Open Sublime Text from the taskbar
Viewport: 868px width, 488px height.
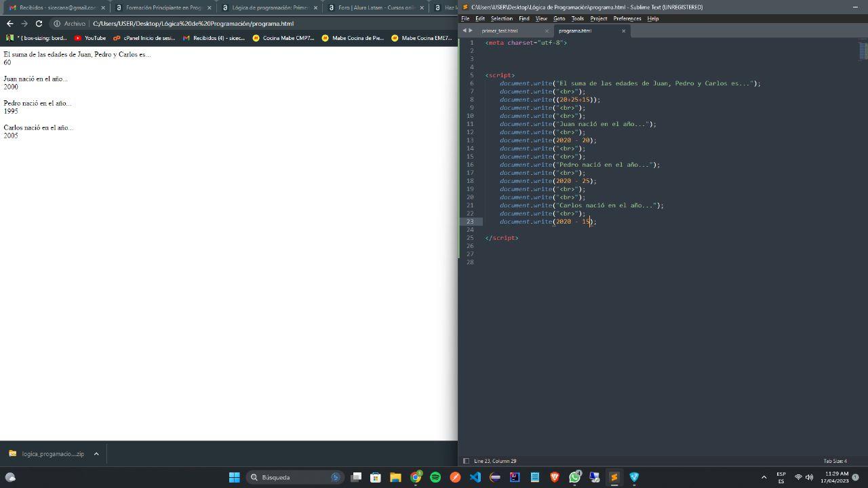pos(614,477)
